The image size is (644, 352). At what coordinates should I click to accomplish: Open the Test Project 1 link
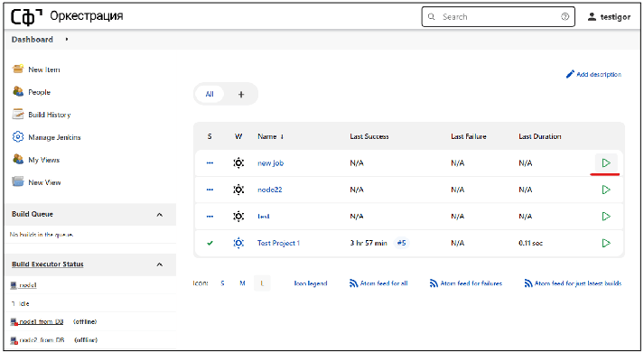278,243
